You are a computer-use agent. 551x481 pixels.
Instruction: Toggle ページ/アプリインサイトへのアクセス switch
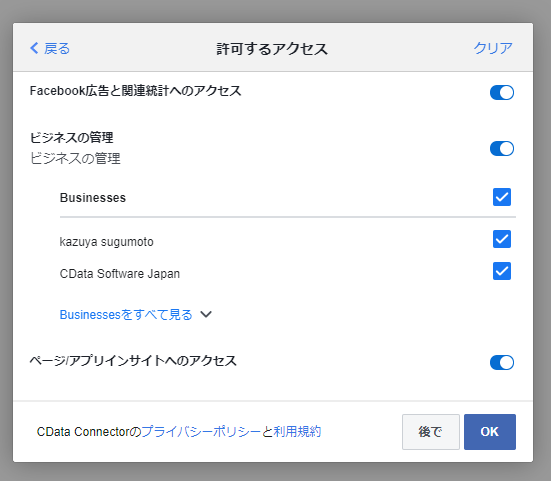[x=502, y=363]
